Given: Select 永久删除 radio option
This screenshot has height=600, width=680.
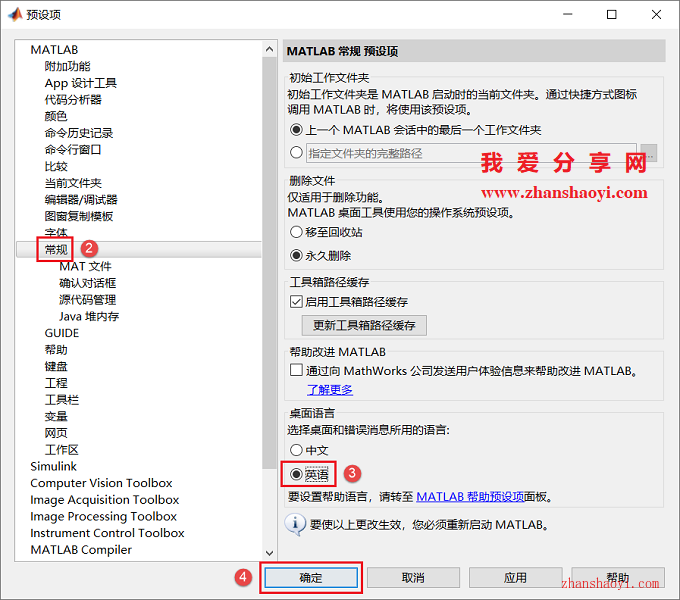Looking at the screenshot, I should pos(296,255).
